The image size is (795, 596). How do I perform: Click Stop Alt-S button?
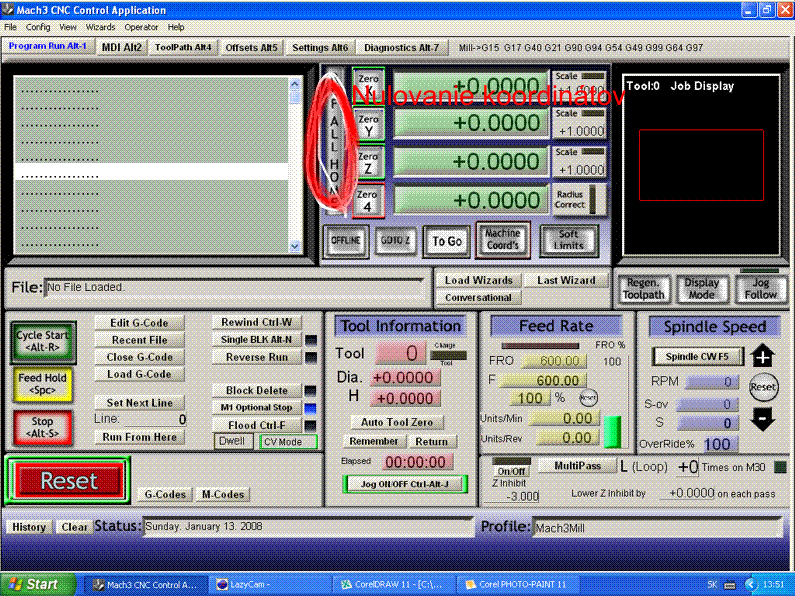(x=43, y=428)
